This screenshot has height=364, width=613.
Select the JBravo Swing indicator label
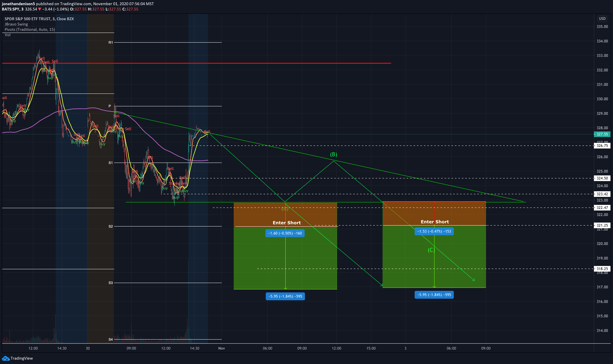[x=16, y=24]
